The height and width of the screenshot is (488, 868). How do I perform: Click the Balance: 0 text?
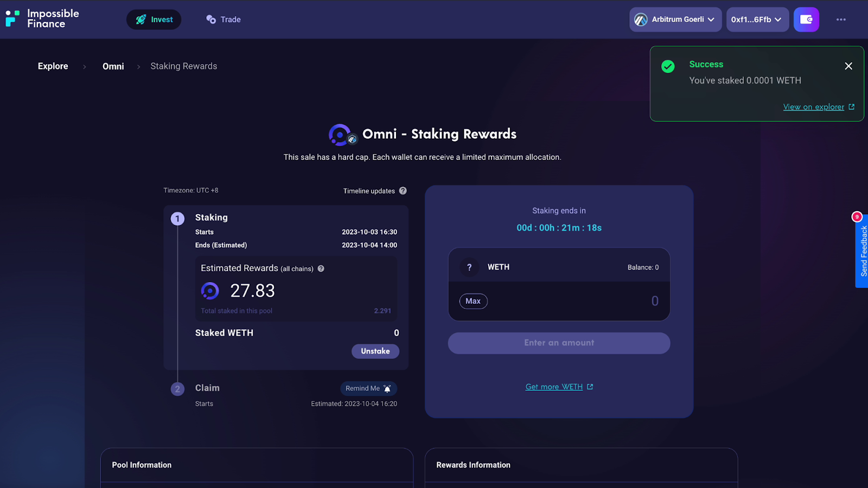click(643, 267)
